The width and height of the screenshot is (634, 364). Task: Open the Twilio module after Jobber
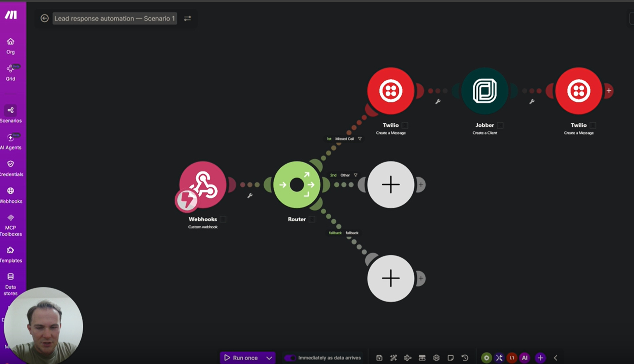point(579,91)
